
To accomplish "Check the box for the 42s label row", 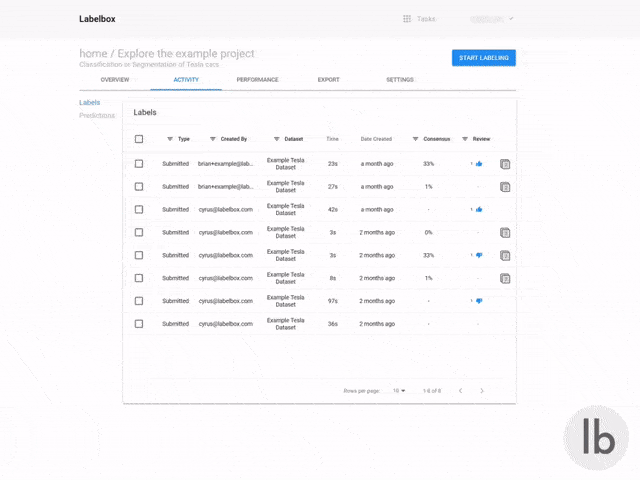I will pyautogui.click(x=139, y=209).
